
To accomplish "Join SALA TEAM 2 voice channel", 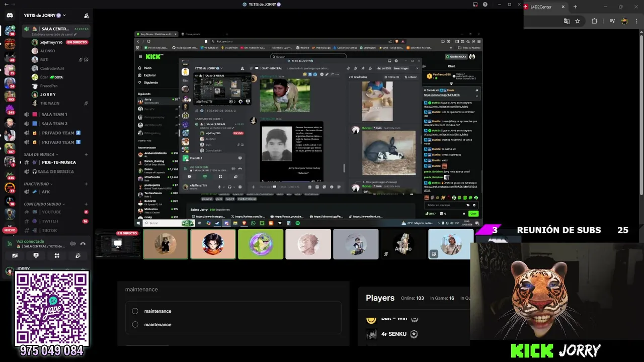I will click(56, 124).
